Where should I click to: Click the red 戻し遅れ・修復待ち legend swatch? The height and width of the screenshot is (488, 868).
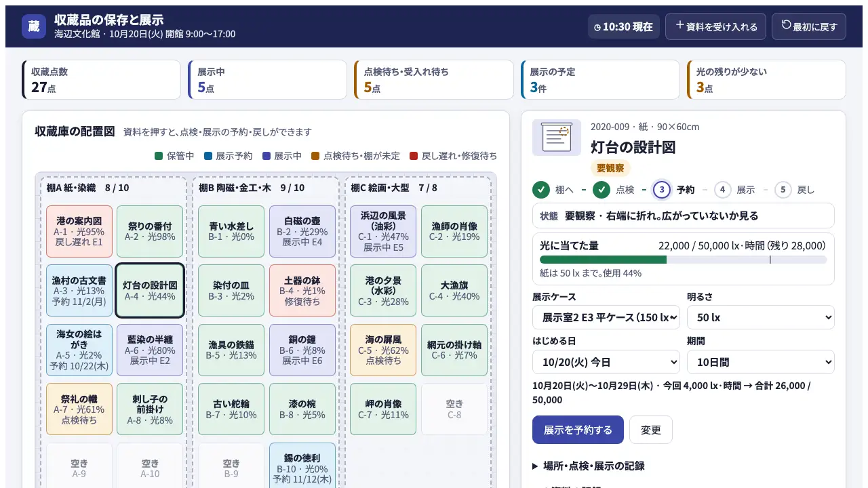[414, 156]
